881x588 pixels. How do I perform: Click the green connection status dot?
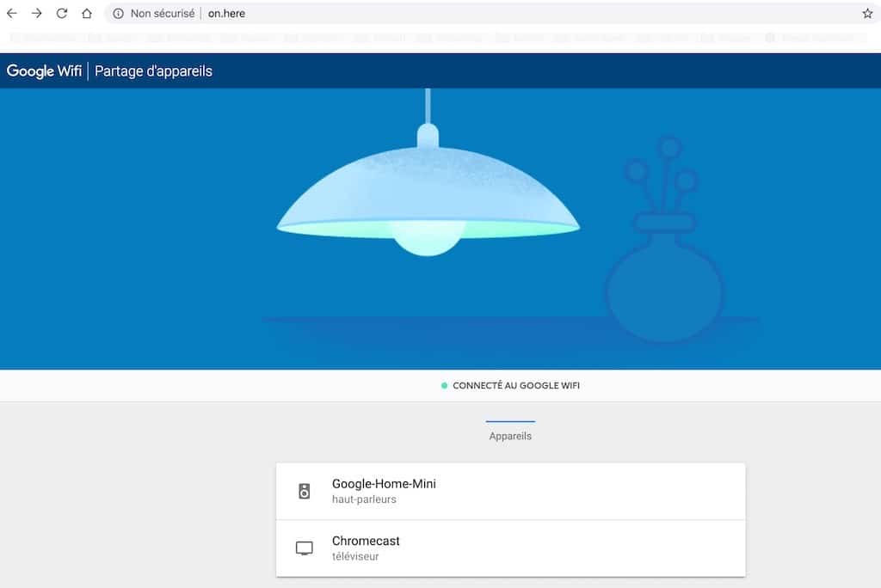point(445,385)
